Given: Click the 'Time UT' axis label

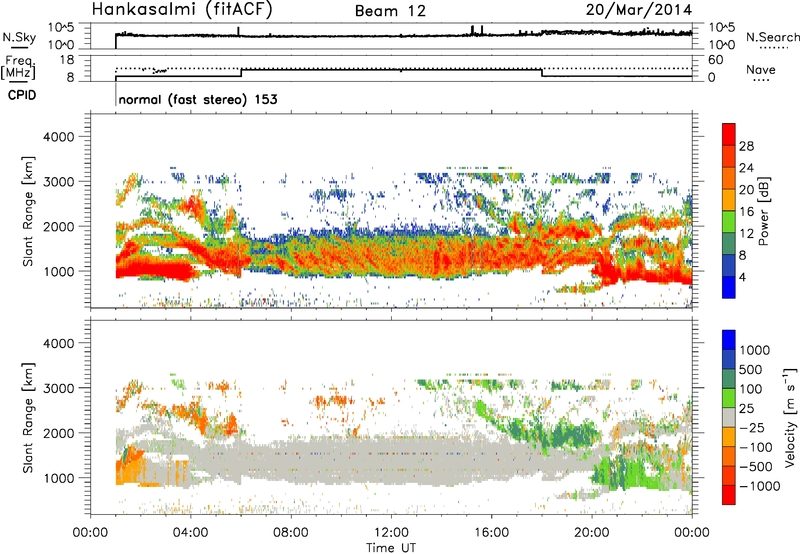Looking at the screenshot, I should tap(391, 547).
